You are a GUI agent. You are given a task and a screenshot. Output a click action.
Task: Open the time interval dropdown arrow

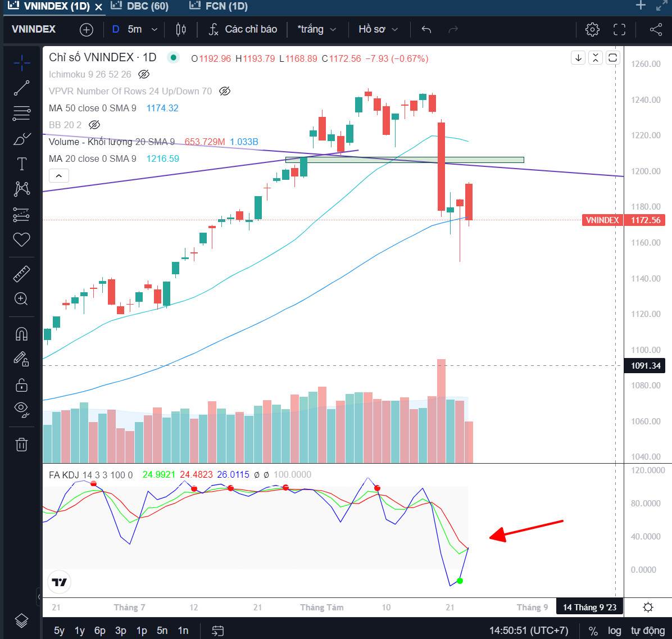(155, 30)
